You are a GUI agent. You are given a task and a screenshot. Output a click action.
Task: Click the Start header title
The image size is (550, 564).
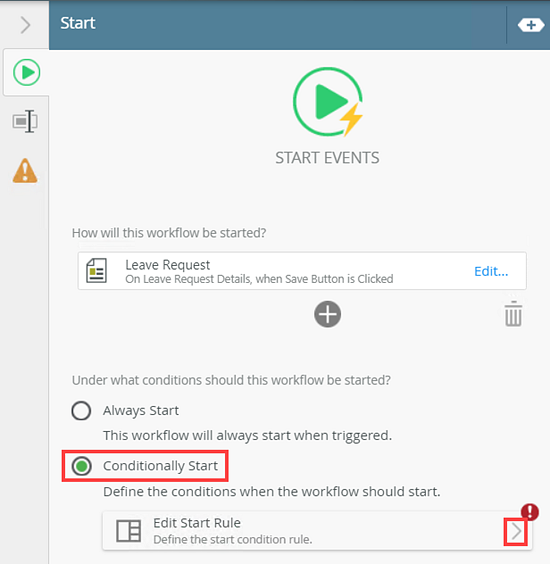(x=78, y=23)
